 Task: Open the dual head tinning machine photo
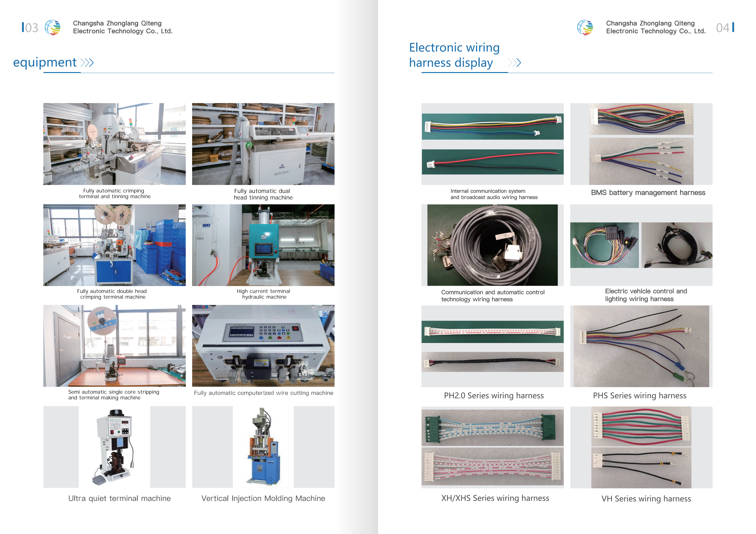[x=263, y=144]
